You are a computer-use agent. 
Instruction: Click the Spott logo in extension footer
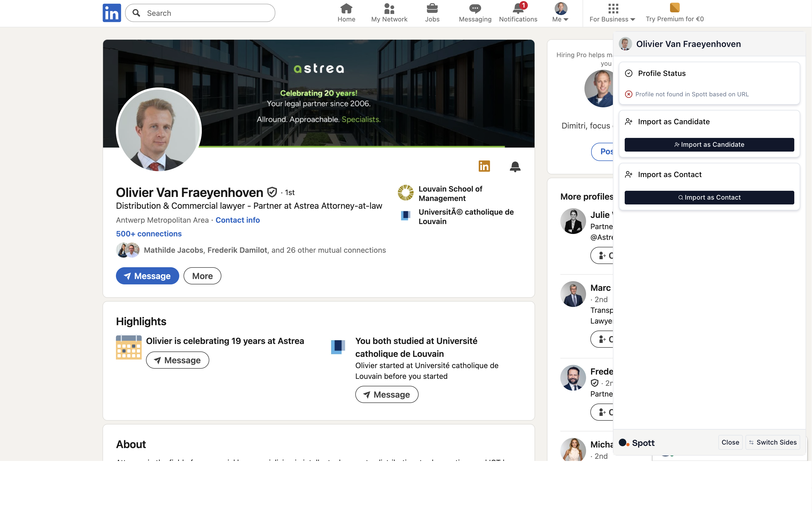(x=637, y=442)
